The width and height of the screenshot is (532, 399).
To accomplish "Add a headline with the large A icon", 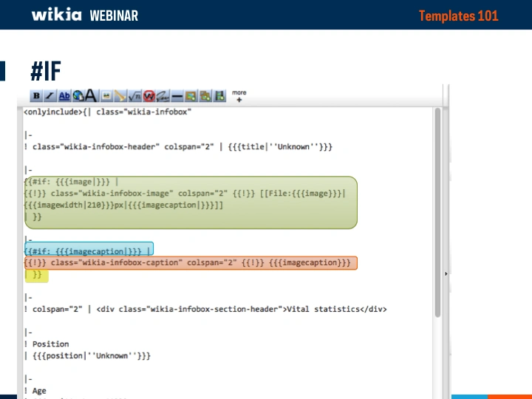I will 90,95.
